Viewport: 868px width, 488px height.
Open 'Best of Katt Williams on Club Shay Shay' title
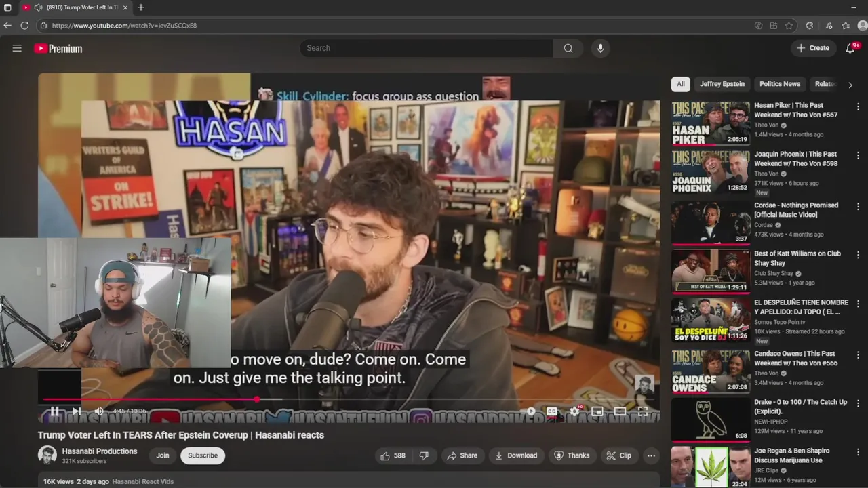(x=797, y=258)
